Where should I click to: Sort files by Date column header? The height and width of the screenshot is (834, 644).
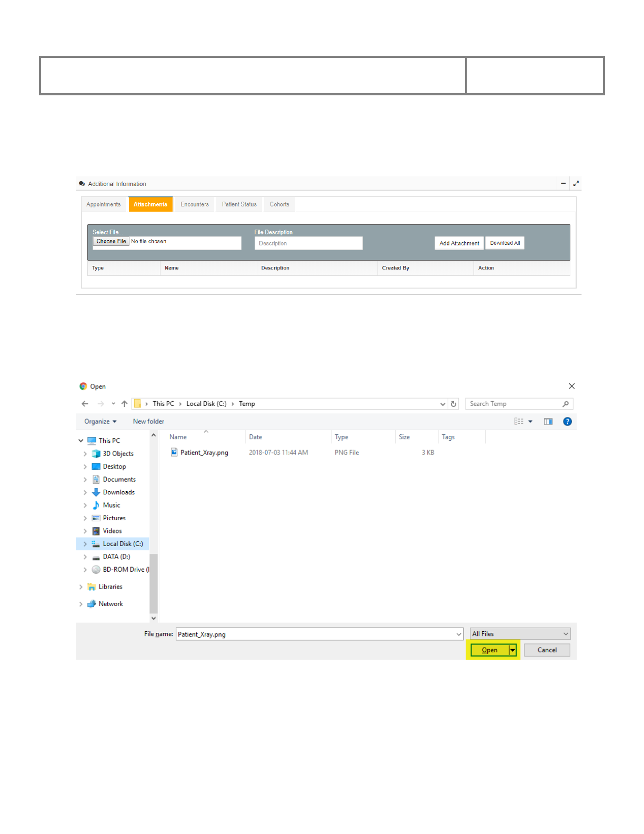(x=288, y=437)
